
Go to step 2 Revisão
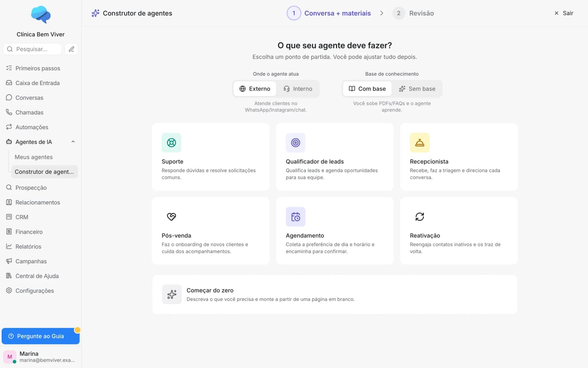(x=413, y=13)
